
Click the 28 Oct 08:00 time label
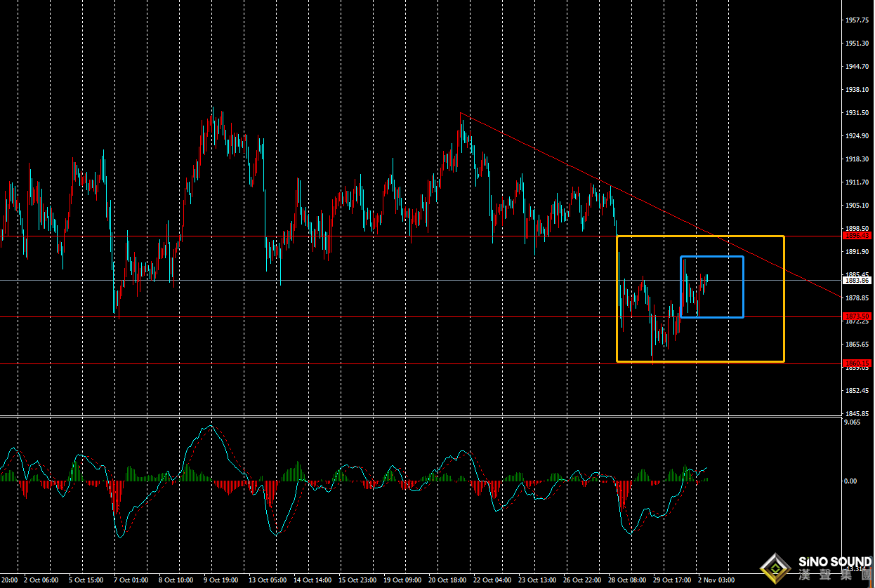(x=626, y=580)
